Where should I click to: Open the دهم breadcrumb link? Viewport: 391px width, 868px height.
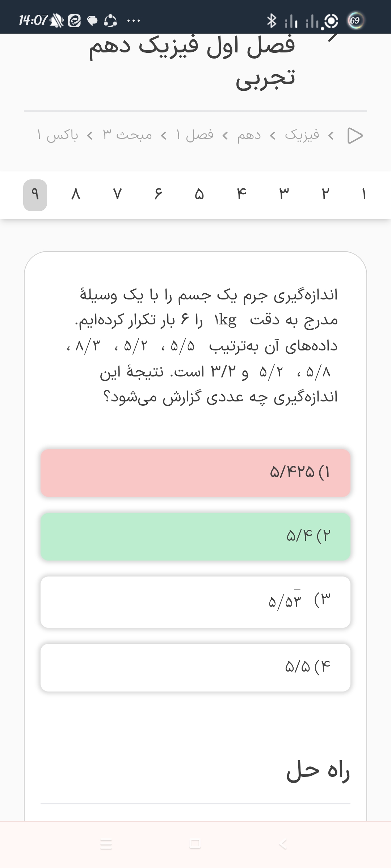pos(249,135)
